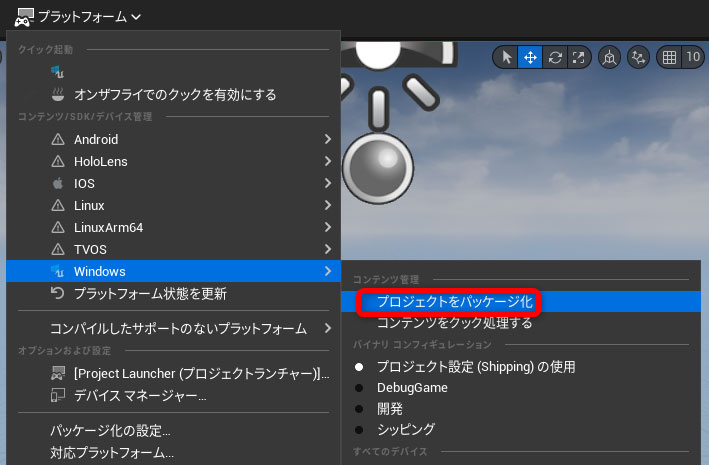The image size is (709, 465).
Task: Click the Apple logo icon beside IOS
Action: click(58, 183)
